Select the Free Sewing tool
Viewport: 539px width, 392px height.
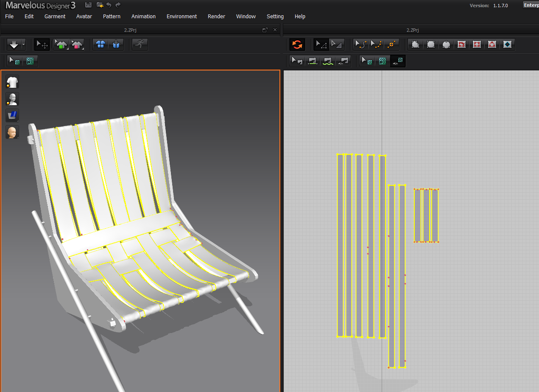coord(328,61)
